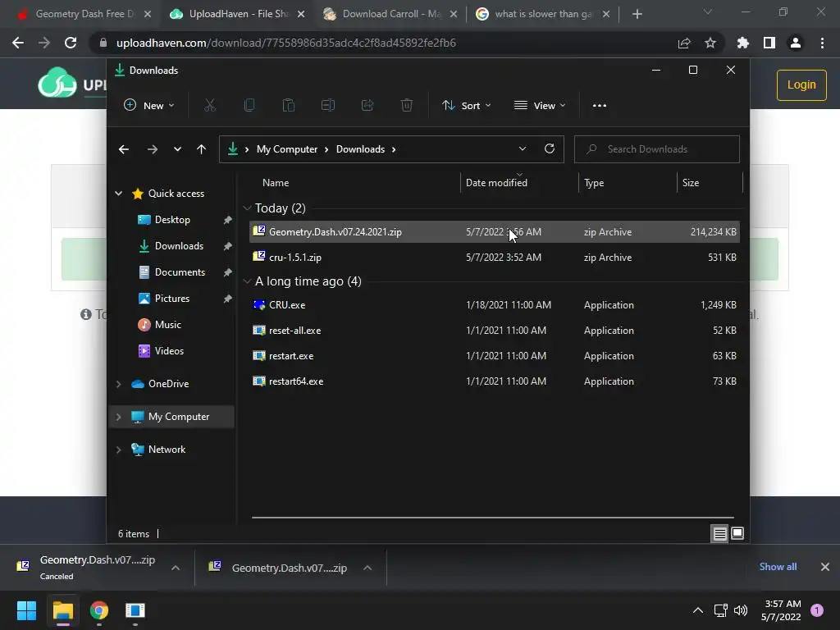Screen dimensions: 840x630
Task: Switch to large thumbnails view in status bar
Action: (x=737, y=533)
